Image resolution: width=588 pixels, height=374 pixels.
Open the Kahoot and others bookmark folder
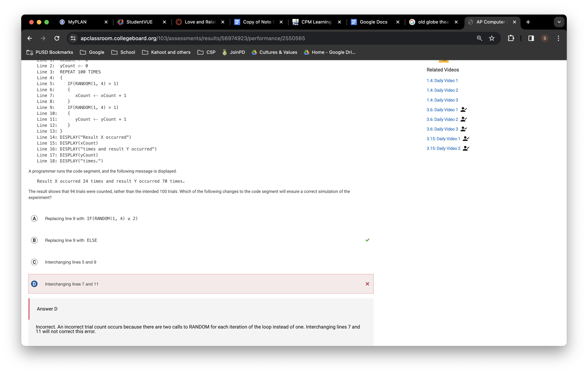coord(166,52)
